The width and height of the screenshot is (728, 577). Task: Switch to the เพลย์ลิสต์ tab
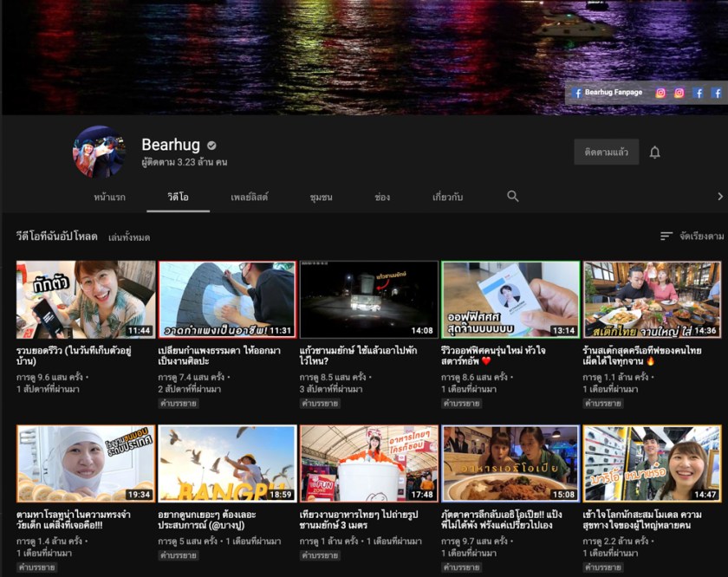pos(249,198)
